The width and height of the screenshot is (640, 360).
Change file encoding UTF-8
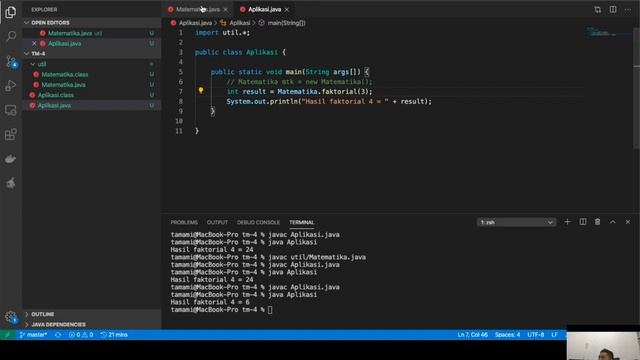point(536,335)
